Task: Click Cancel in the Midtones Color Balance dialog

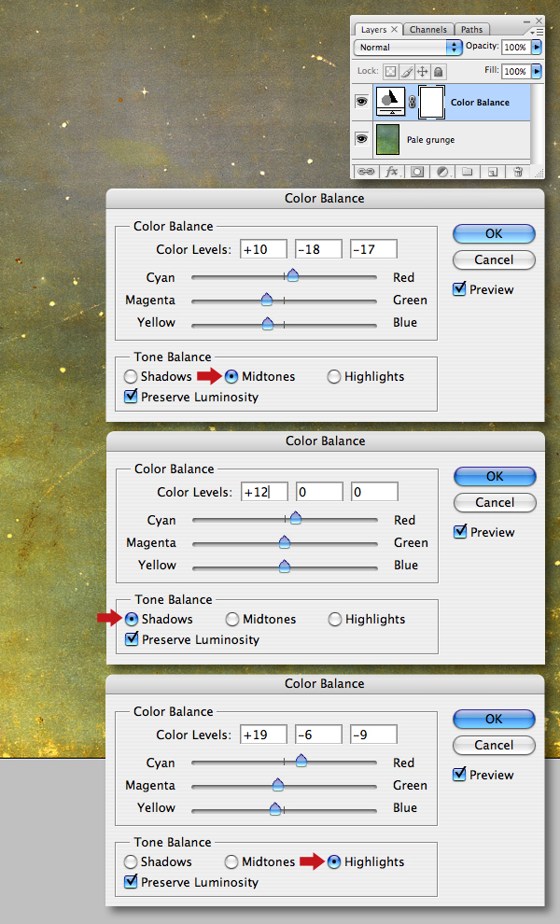Action: coord(494,259)
